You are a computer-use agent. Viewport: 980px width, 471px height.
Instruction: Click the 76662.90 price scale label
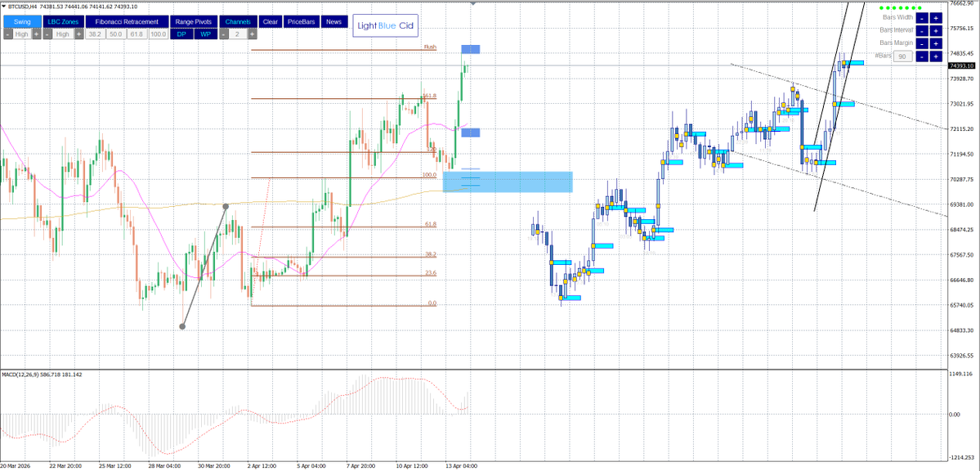point(963,3)
